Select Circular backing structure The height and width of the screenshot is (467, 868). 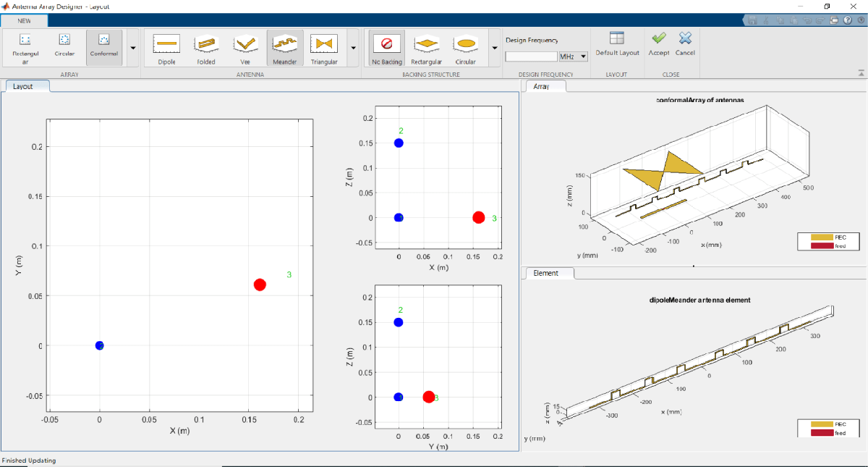point(466,48)
